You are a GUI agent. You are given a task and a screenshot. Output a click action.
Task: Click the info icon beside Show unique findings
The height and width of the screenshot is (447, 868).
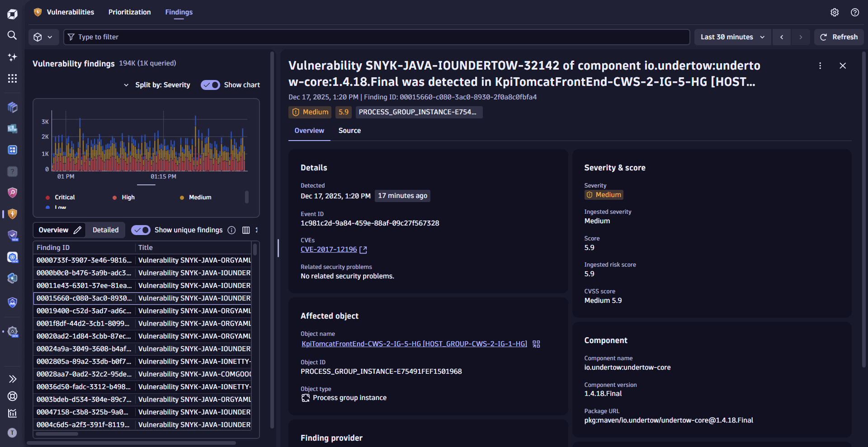point(231,230)
